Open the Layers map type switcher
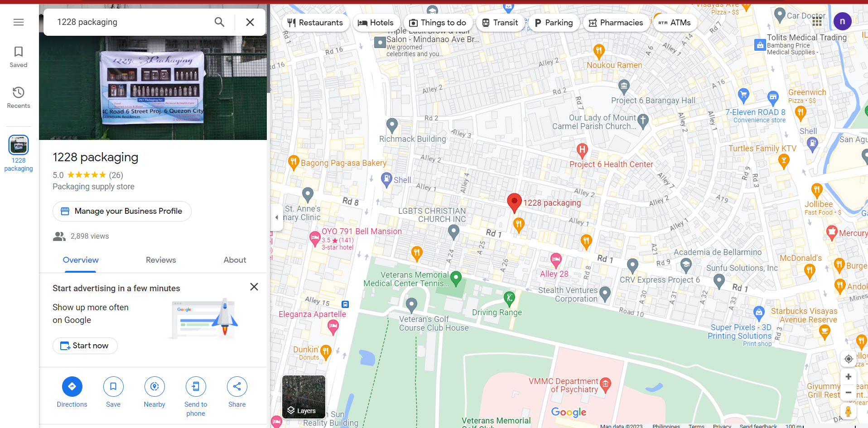Image resolution: width=868 pixels, height=428 pixels. 304,397
